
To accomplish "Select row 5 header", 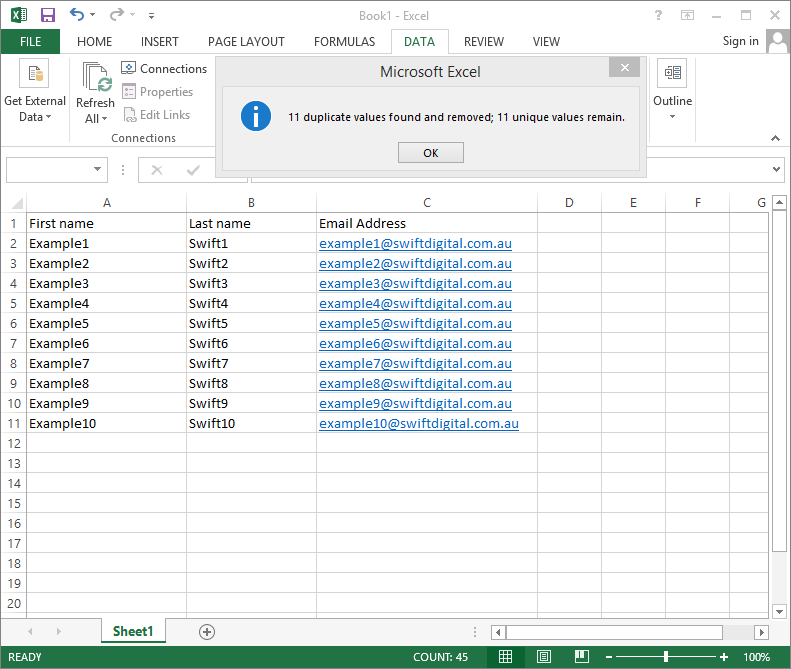I will pos(14,303).
